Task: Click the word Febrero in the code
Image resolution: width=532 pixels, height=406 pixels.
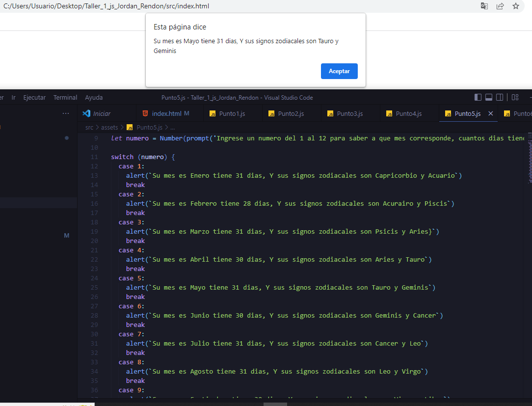Action: pyautogui.click(x=204, y=204)
